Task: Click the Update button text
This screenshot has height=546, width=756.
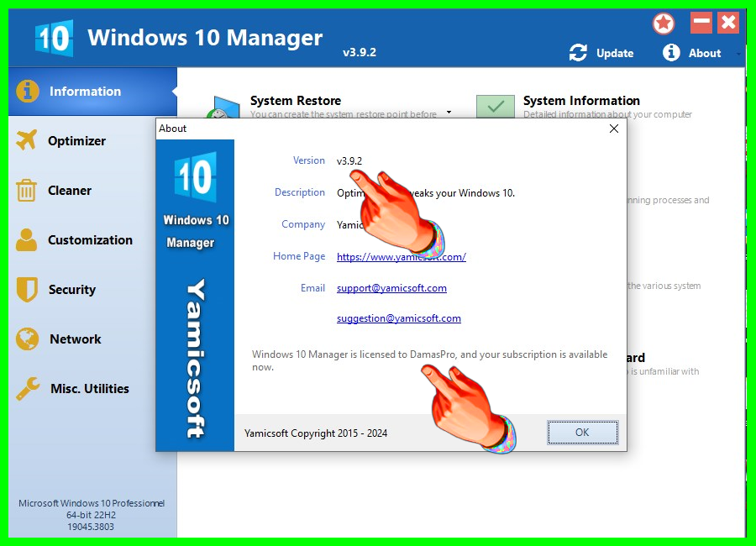Action: [615, 53]
